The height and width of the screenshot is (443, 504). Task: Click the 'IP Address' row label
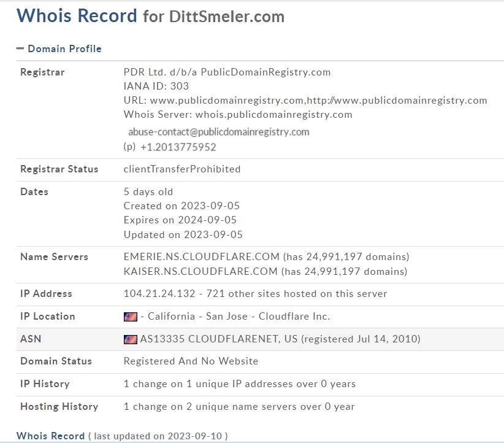(x=46, y=294)
